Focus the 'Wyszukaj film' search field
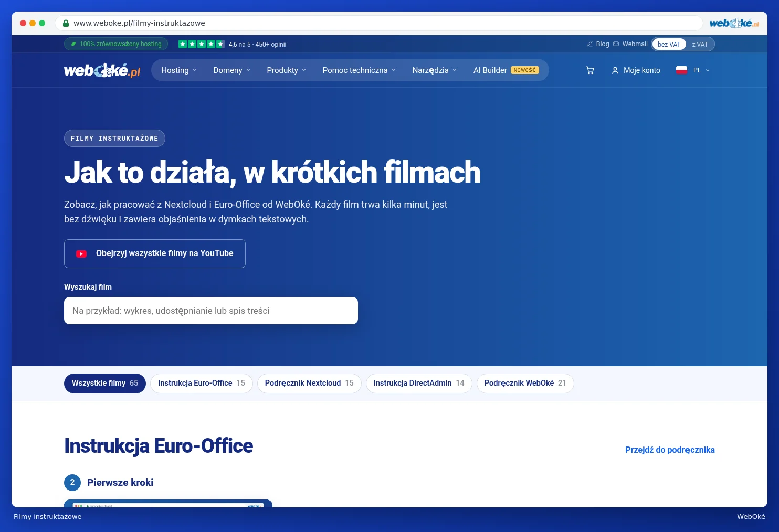779x532 pixels. pyautogui.click(x=211, y=311)
